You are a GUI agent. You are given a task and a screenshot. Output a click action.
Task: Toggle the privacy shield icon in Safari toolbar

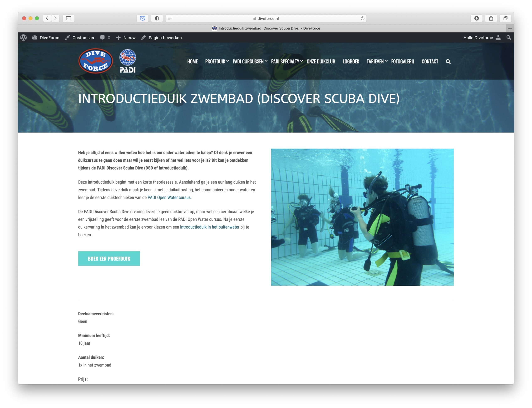pos(157,18)
